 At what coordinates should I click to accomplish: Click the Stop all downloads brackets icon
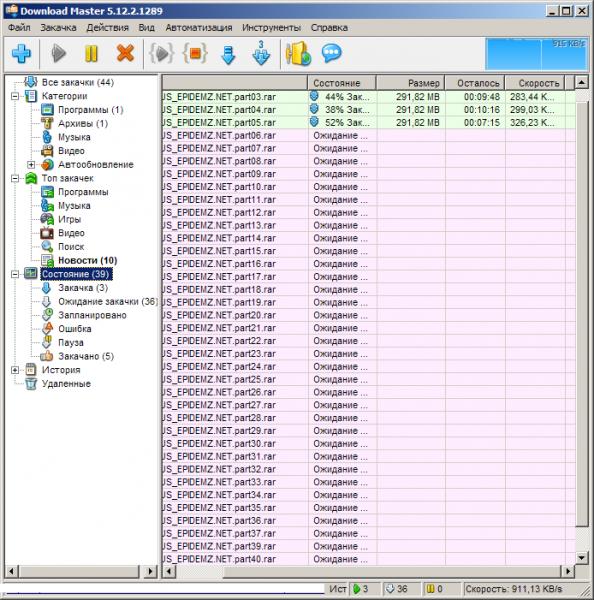195,53
